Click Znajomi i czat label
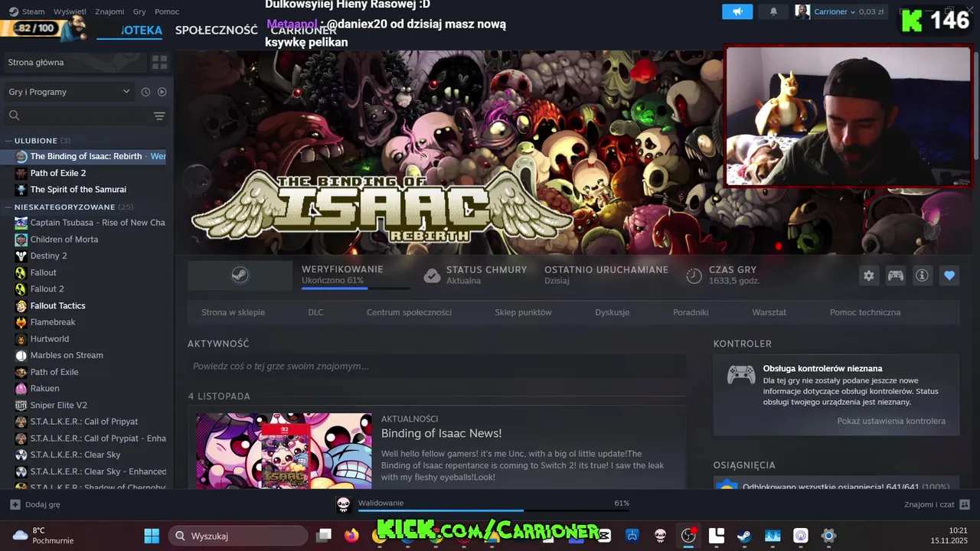Viewport: 980px width, 551px height. pos(929,504)
